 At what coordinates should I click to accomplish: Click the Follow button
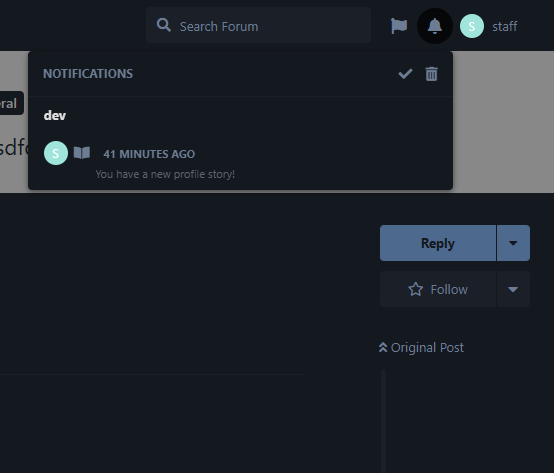pyautogui.click(x=438, y=289)
